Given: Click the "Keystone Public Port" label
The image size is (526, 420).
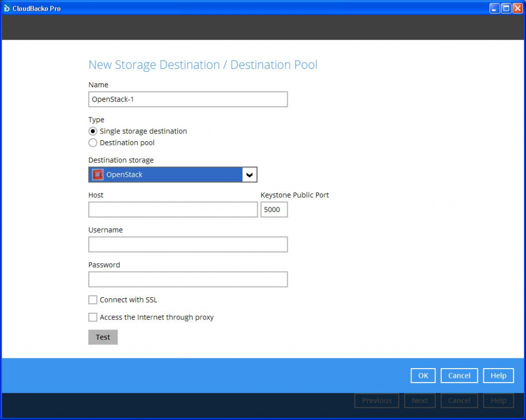Looking at the screenshot, I should click(x=294, y=195).
